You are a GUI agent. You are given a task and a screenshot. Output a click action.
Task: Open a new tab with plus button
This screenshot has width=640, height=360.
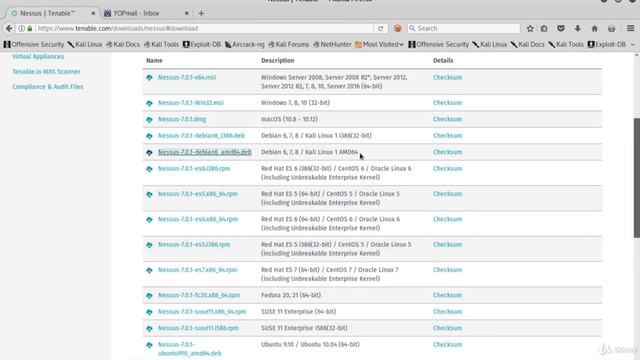(201, 13)
